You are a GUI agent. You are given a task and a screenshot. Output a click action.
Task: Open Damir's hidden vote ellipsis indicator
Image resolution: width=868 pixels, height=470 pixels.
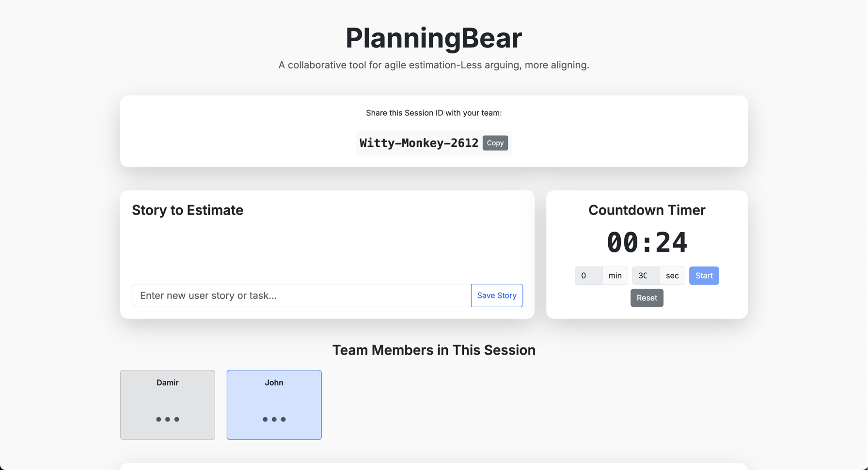[167, 419]
